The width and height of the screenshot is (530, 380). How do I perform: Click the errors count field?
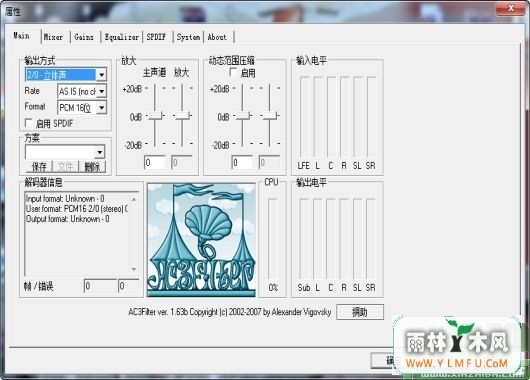(128, 286)
